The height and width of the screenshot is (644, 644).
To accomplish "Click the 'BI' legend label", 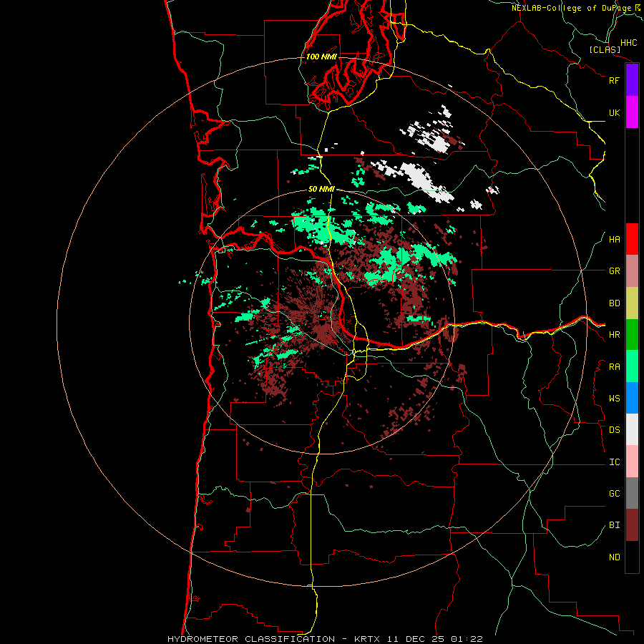I will (614, 525).
